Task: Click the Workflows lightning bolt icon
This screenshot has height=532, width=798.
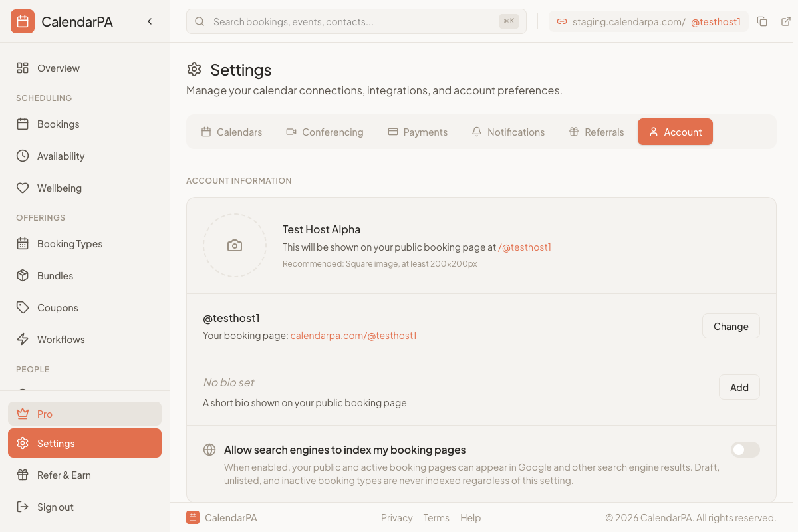Action: 23,339
